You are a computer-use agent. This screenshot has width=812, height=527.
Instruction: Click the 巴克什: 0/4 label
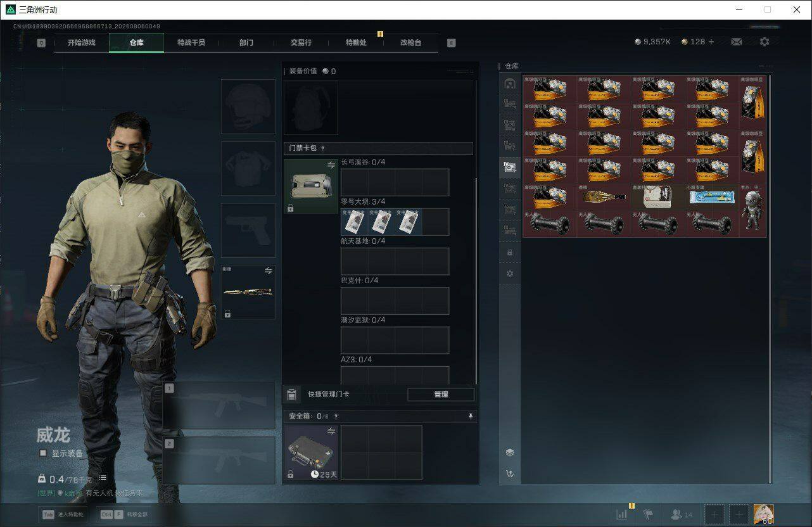coord(359,281)
